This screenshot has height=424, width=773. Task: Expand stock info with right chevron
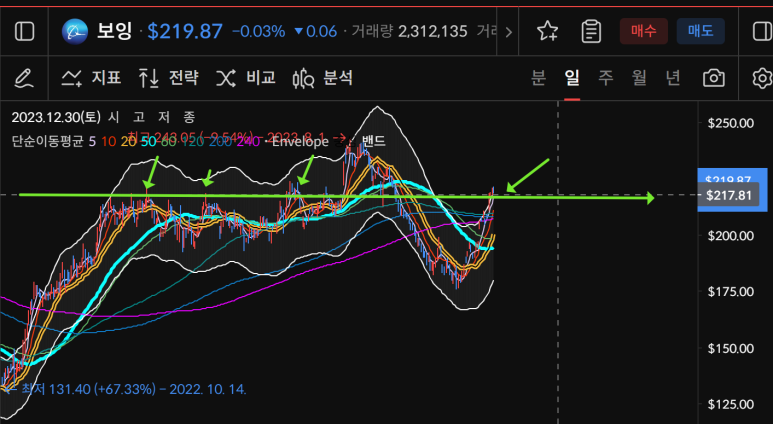click(508, 32)
